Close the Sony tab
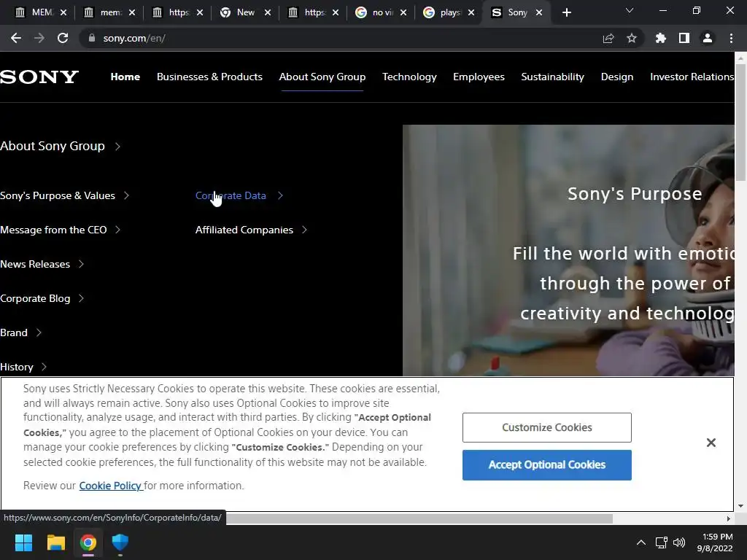This screenshot has height=560, width=747. tap(539, 12)
